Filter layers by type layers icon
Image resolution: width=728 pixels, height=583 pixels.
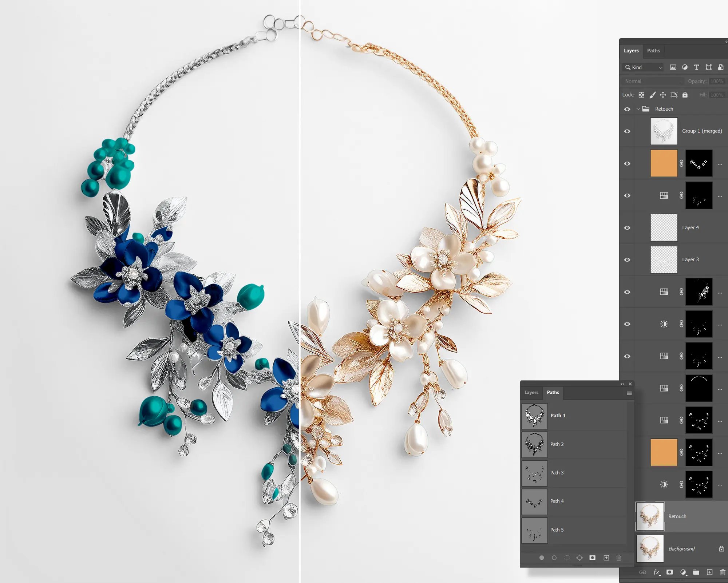[696, 67]
